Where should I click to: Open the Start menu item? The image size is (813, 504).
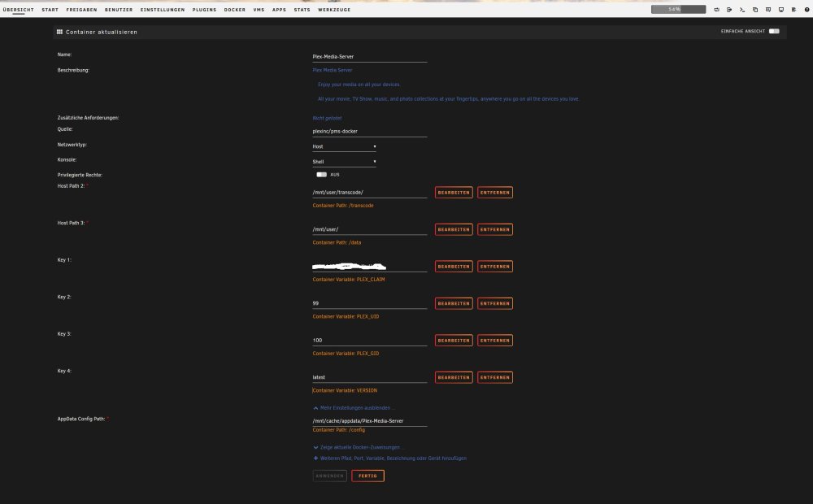pos(50,10)
